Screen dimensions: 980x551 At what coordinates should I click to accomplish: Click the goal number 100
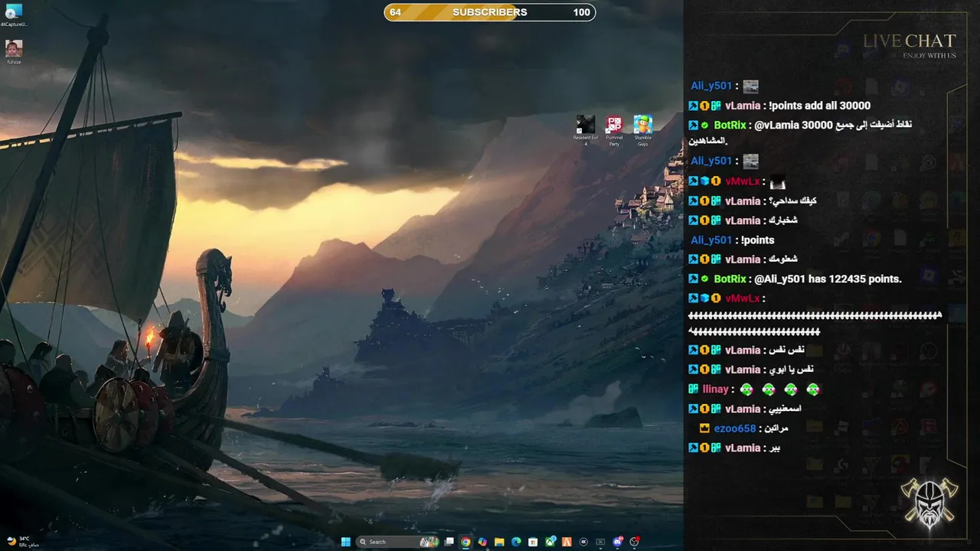(581, 12)
